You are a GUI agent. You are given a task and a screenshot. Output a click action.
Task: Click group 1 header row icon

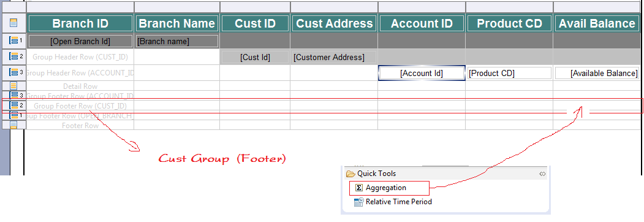pos(13,40)
